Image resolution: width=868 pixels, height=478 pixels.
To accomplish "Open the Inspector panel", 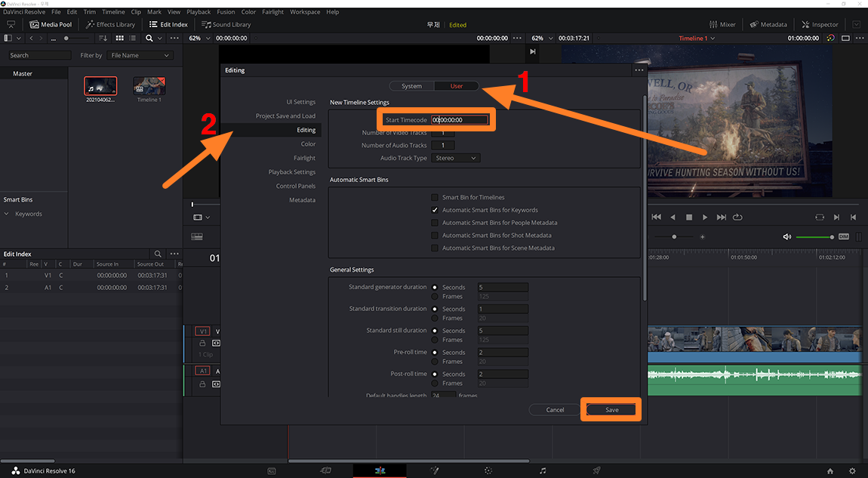I will [x=820, y=24].
